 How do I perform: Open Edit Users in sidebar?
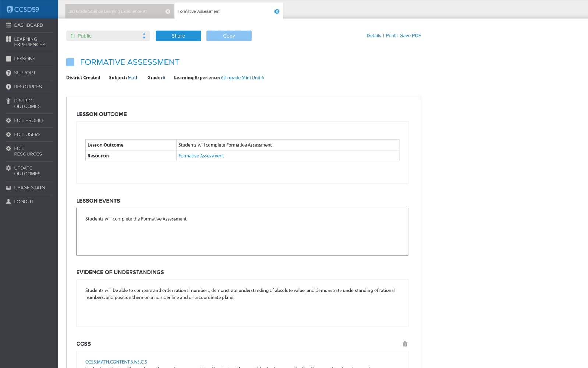pos(27,134)
